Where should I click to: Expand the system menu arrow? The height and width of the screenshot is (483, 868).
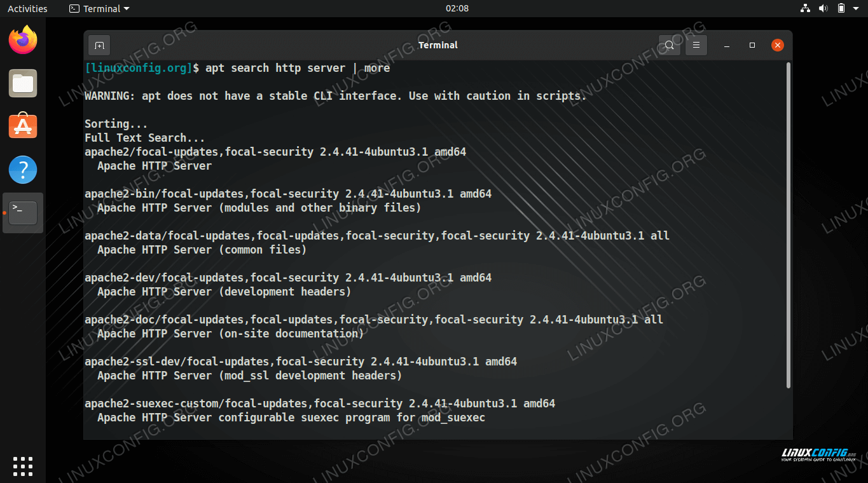(857, 9)
